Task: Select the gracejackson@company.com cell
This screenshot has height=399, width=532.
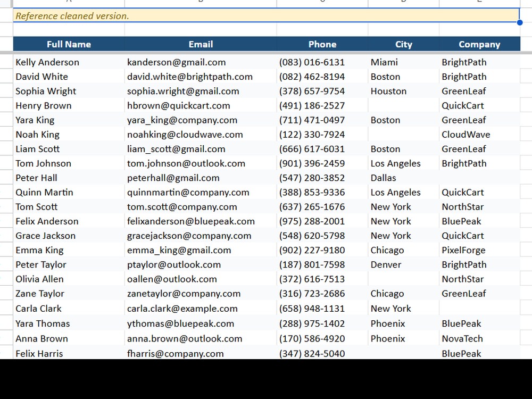Action: click(x=201, y=236)
